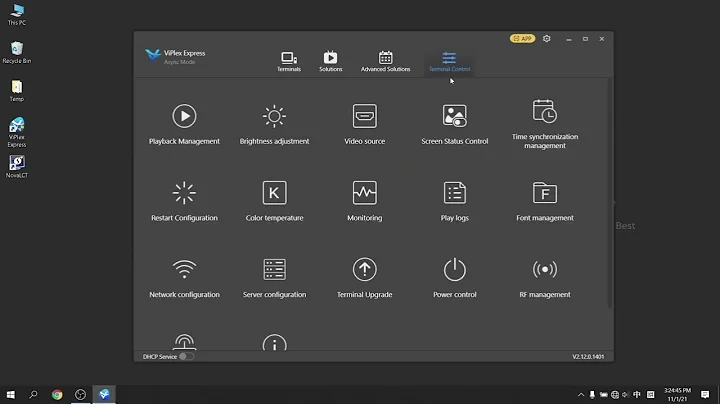Image resolution: width=720 pixels, height=404 pixels.
Task: Open Restart Configuration
Action: pyautogui.click(x=184, y=201)
